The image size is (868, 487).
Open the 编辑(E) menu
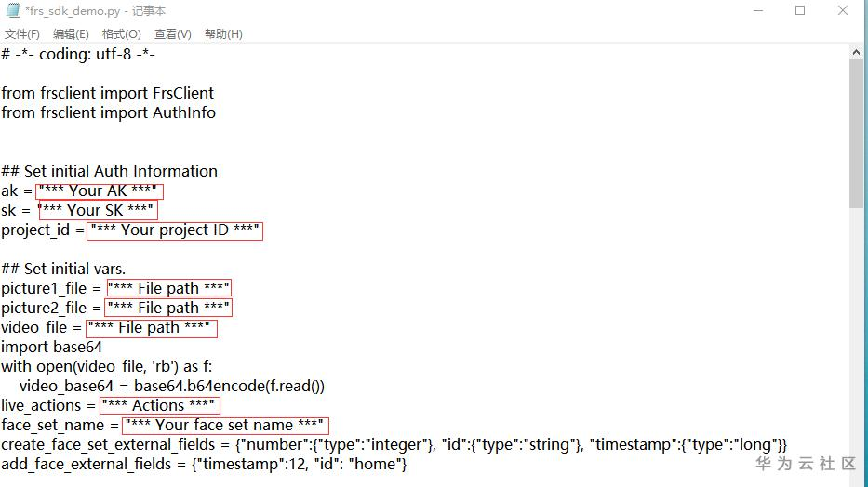[x=71, y=34]
